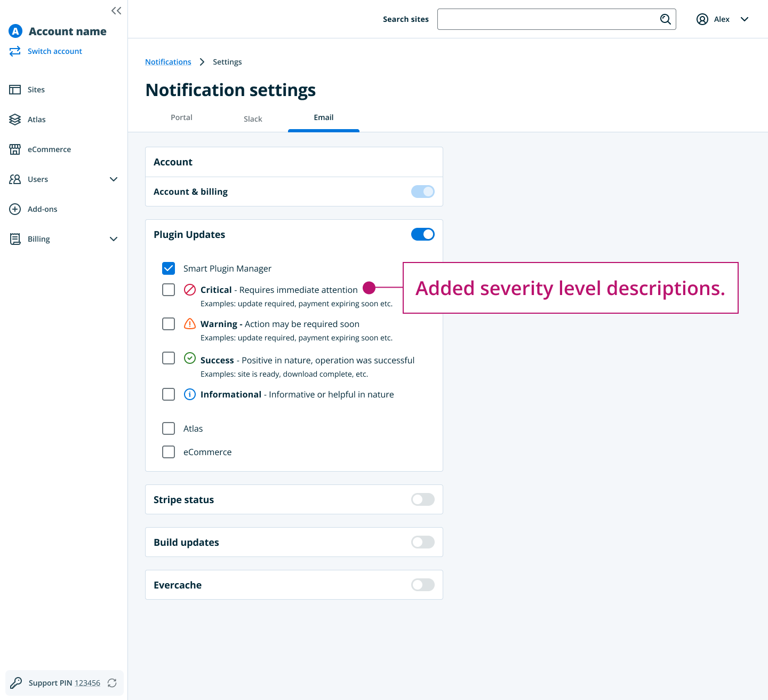Click the search magnifier icon
Screen dimensions: 768x700
point(665,19)
